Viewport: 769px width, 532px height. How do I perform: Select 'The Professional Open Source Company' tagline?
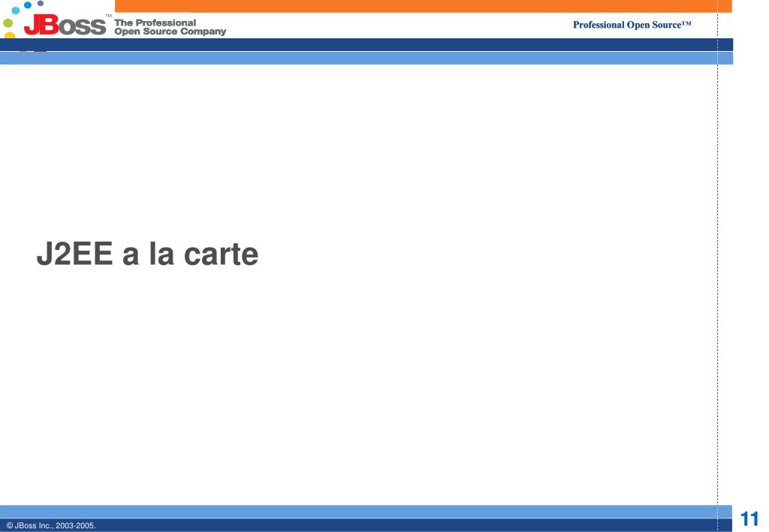pos(170,27)
